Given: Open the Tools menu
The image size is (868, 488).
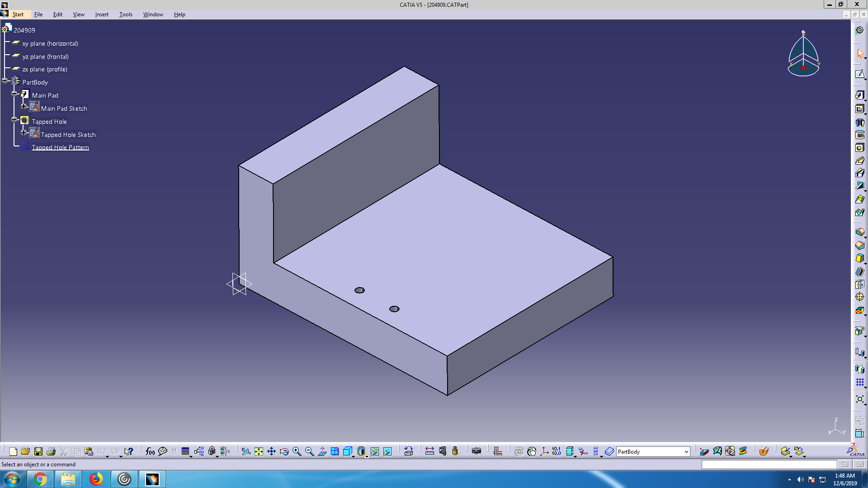Looking at the screenshot, I should pos(126,14).
